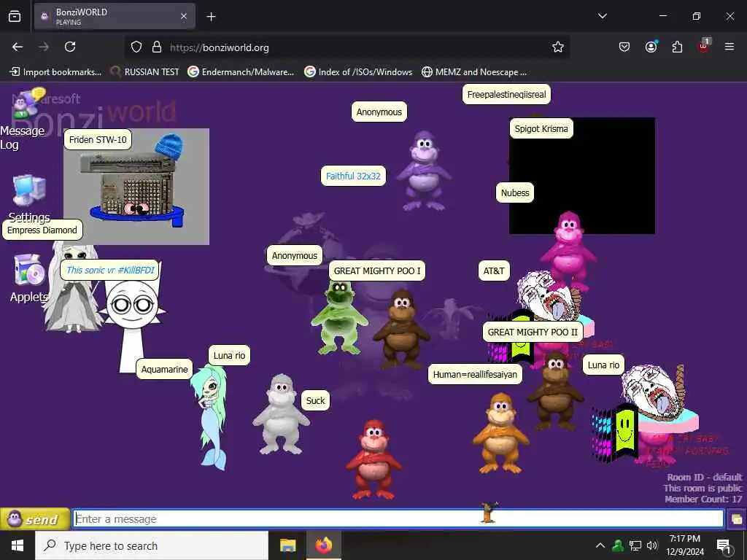Click the Firefox back arrow
The image size is (747, 560).
click(x=18, y=47)
